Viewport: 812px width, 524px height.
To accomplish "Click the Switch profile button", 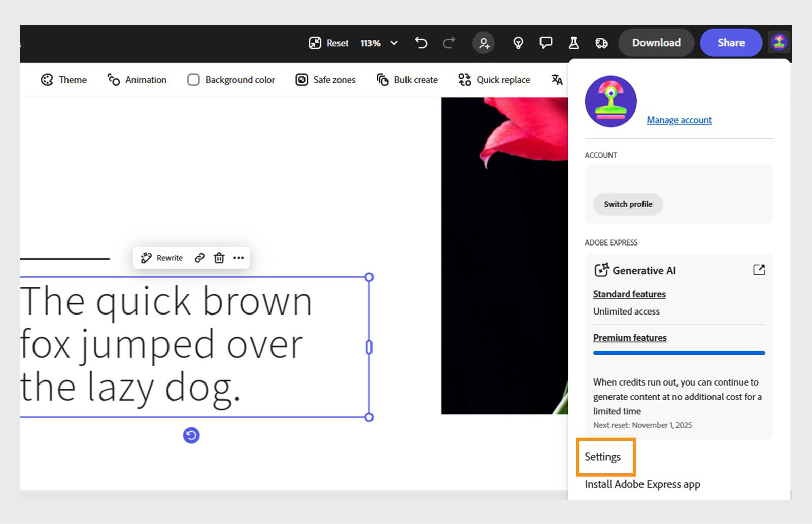I will 628,204.
